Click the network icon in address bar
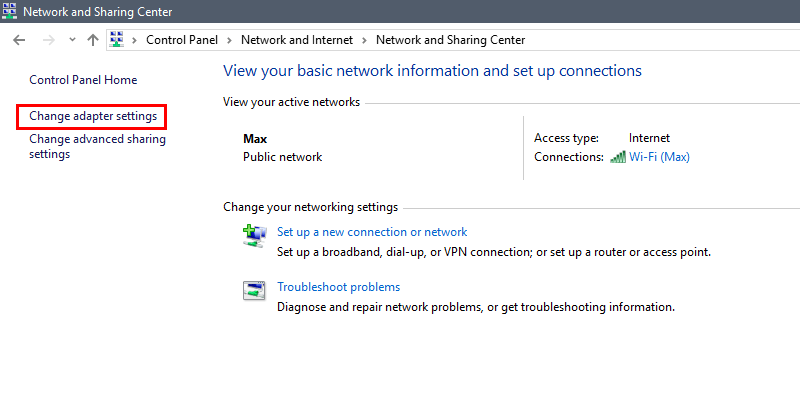 (x=117, y=39)
